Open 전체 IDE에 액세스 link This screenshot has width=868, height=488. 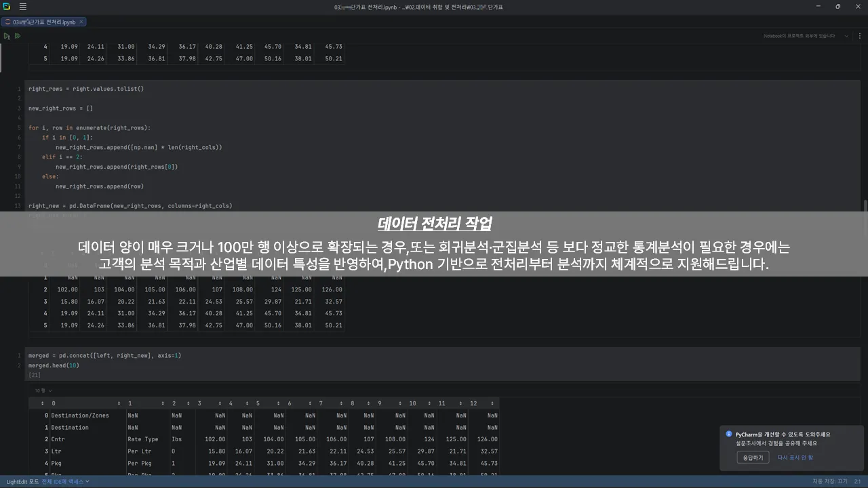[x=65, y=481]
